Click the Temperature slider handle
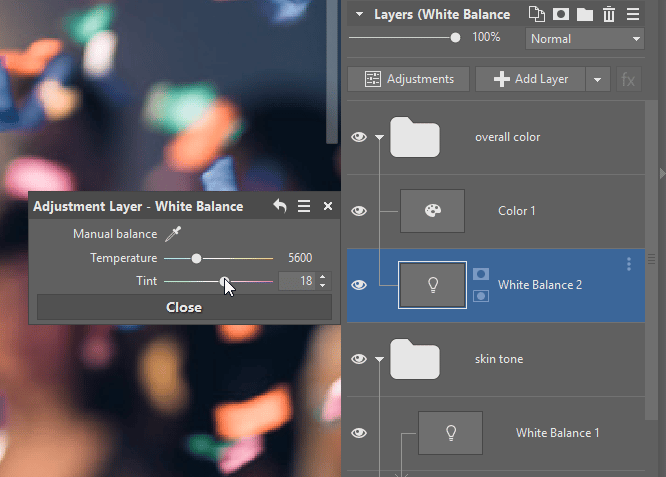This screenshot has width=666, height=477. click(196, 258)
